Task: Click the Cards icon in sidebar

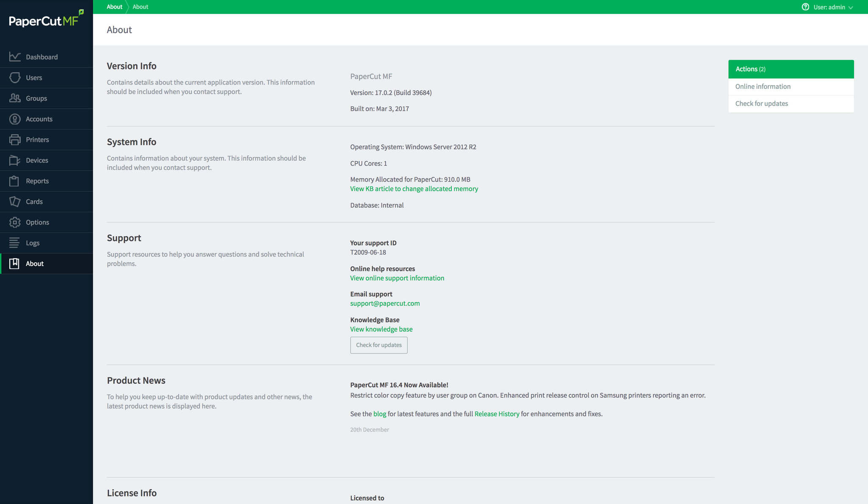Action: (15, 201)
